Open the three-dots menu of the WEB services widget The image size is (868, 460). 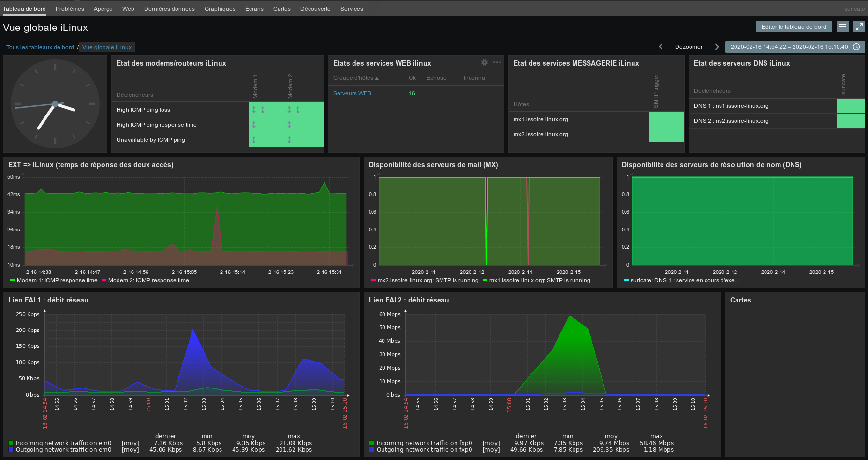coord(497,62)
